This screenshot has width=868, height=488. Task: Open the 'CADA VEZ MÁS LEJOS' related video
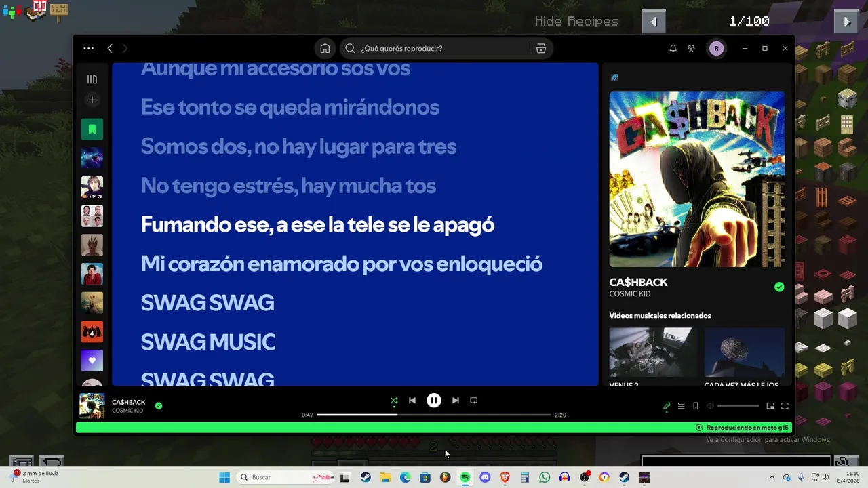click(744, 352)
